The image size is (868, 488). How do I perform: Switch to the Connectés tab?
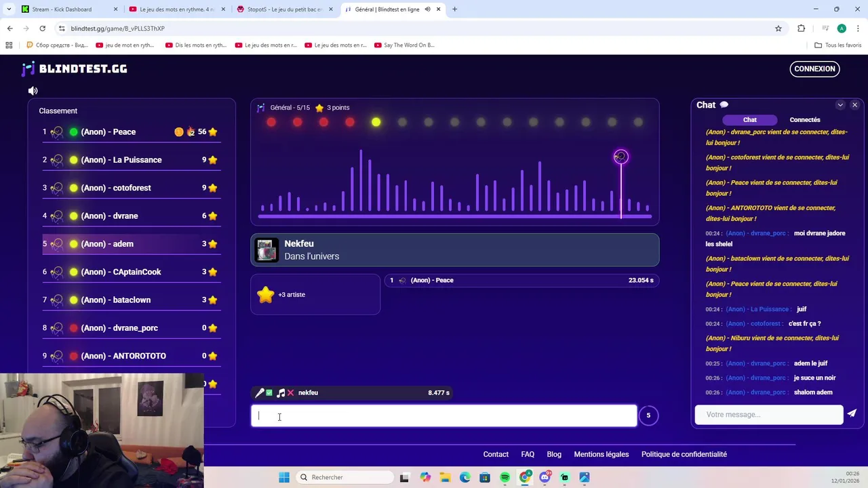click(805, 120)
